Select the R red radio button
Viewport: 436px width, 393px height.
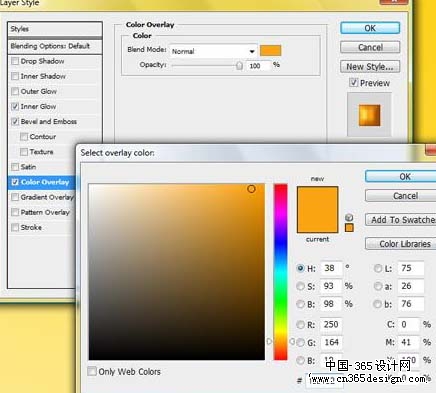click(300, 324)
